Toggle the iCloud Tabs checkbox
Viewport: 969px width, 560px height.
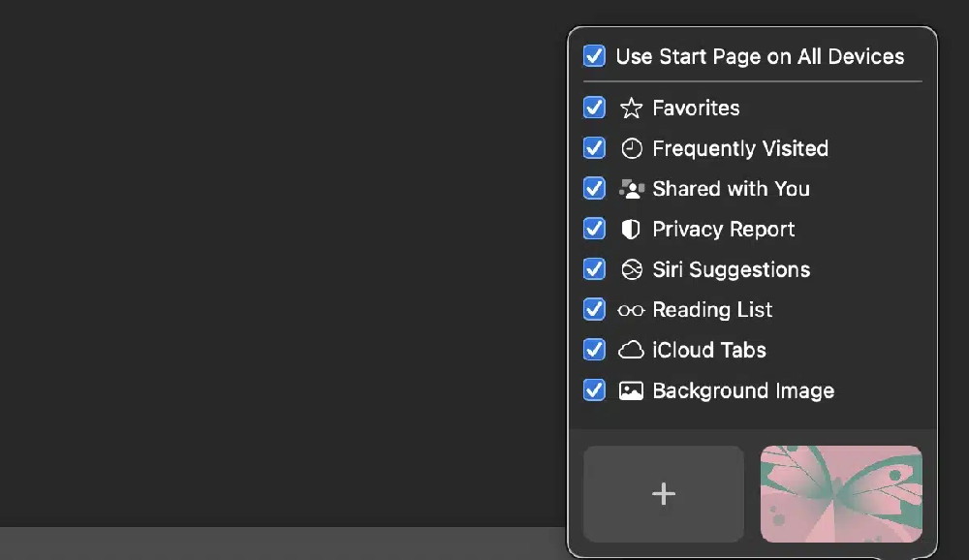[595, 350]
